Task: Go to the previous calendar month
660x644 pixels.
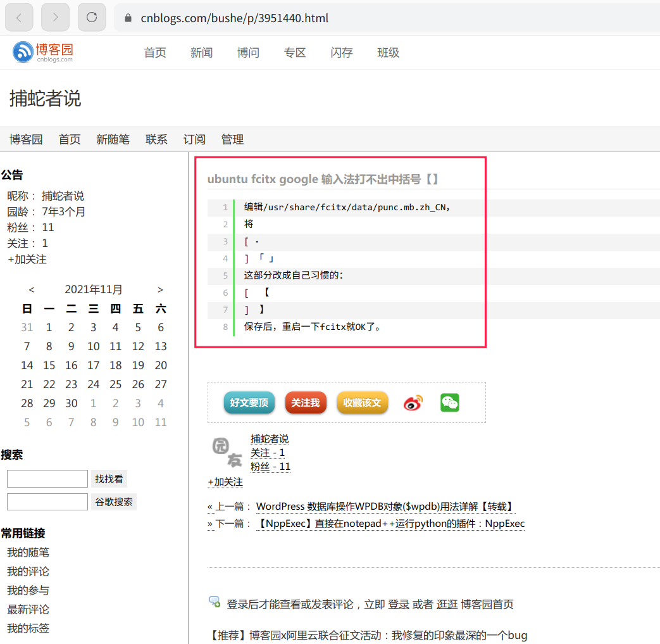Action: click(32, 290)
